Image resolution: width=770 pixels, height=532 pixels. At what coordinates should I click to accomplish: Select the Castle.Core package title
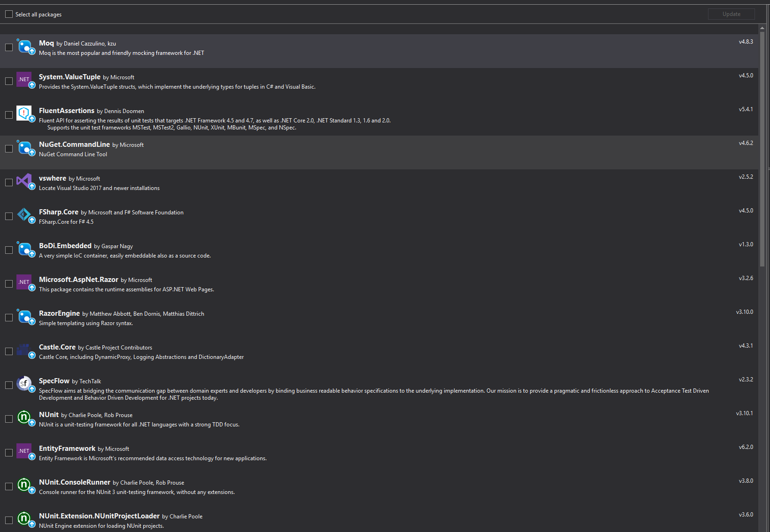57,347
